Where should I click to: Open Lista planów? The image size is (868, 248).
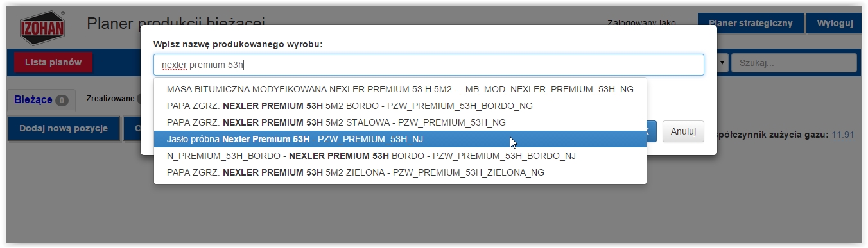pos(53,62)
